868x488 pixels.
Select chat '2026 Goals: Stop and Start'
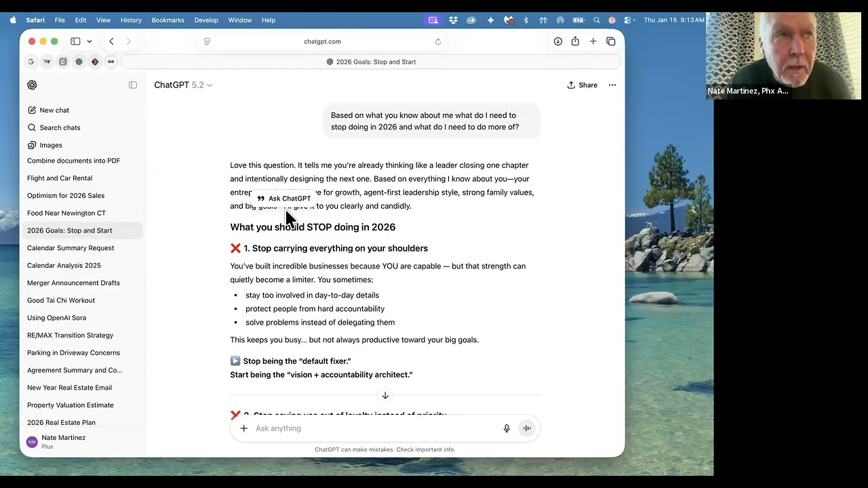coord(83,230)
